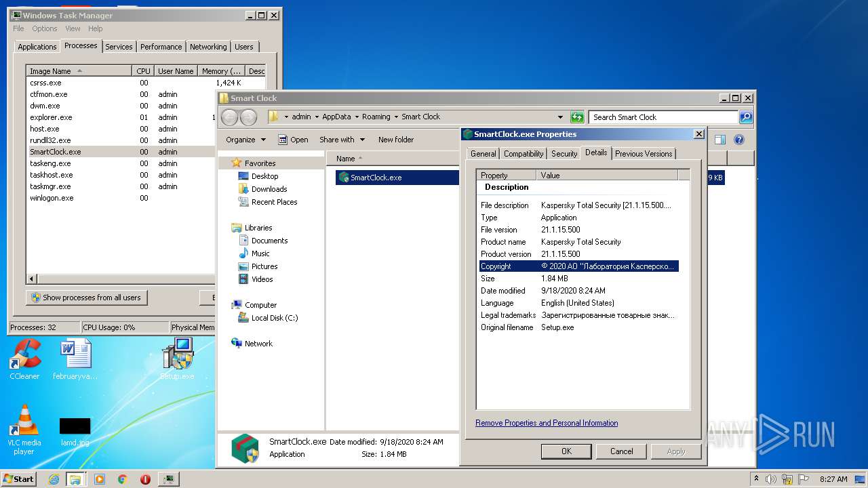Viewport: 868px width, 488px height.
Task: Click the search magnifier icon in Explorer
Action: [745, 117]
